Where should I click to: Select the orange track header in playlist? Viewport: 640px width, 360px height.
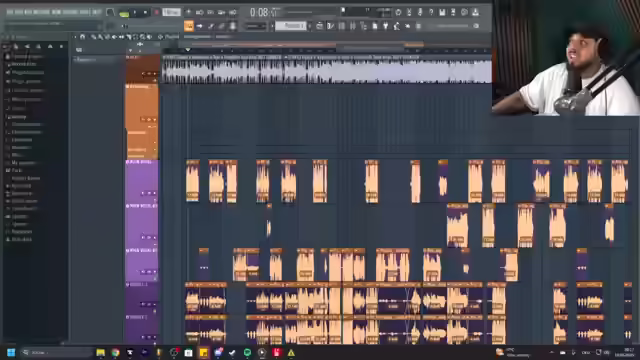(x=142, y=121)
